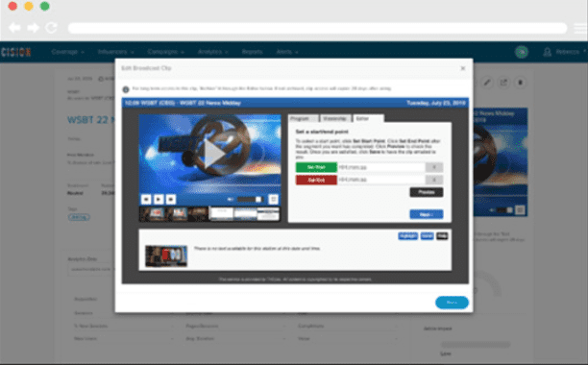Click the black Help button above transcript
The height and width of the screenshot is (365, 588).
[x=442, y=235]
